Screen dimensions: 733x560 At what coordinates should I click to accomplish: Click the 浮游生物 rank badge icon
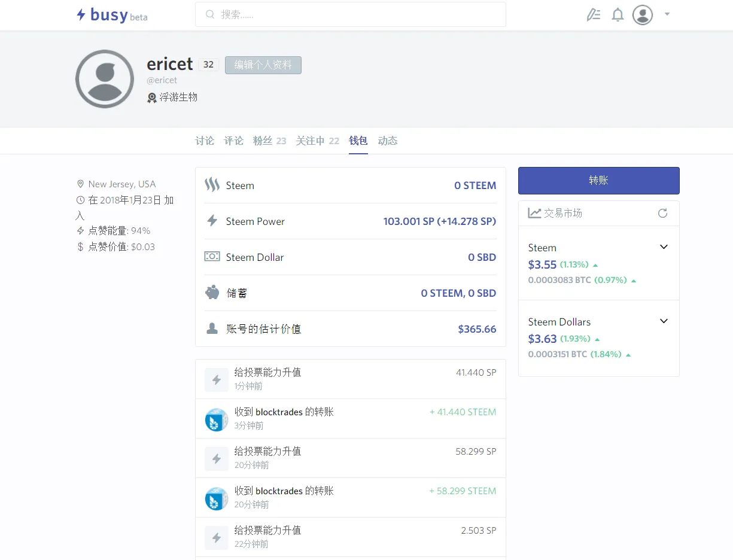pos(152,98)
